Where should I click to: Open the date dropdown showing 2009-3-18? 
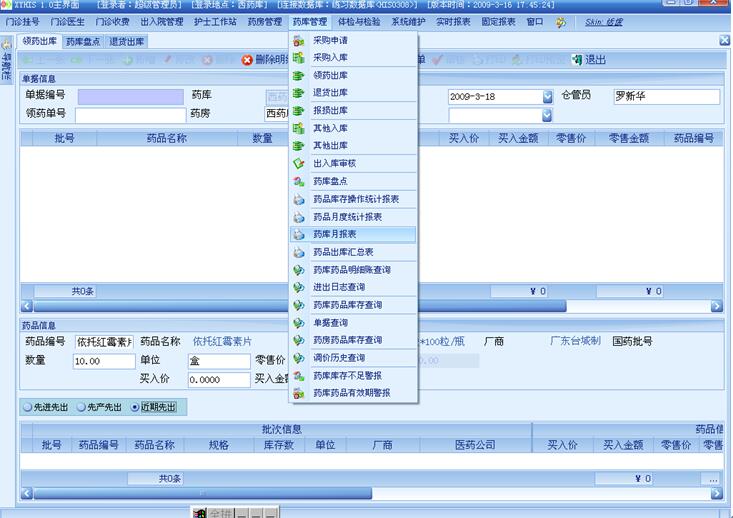click(547, 97)
